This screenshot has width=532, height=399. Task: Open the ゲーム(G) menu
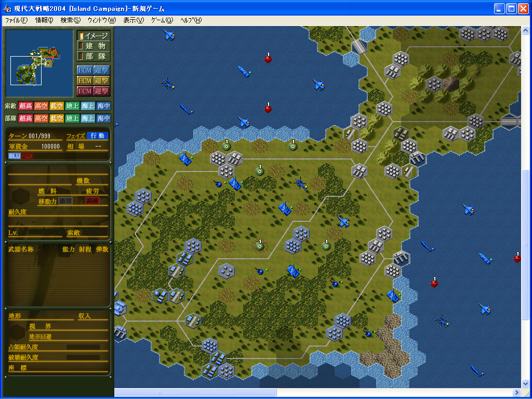[162, 20]
